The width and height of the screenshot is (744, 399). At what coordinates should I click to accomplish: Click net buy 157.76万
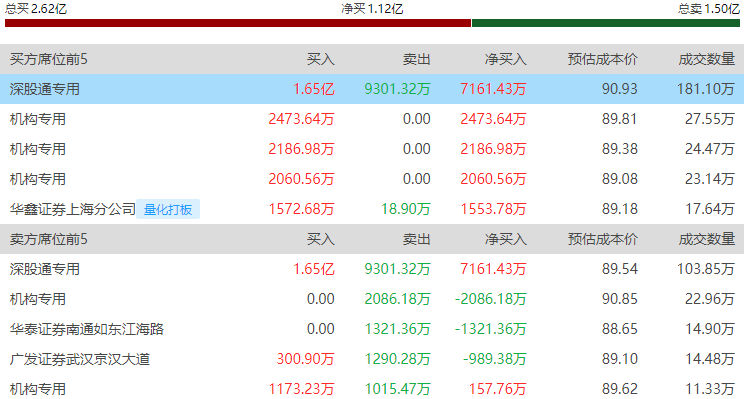pyautogui.click(x=498, y=389)
